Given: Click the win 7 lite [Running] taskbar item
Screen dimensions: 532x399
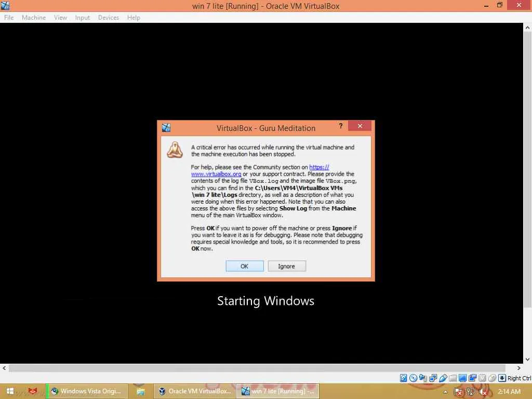Looking at the screenshot, I should click(x=277, y=391).
